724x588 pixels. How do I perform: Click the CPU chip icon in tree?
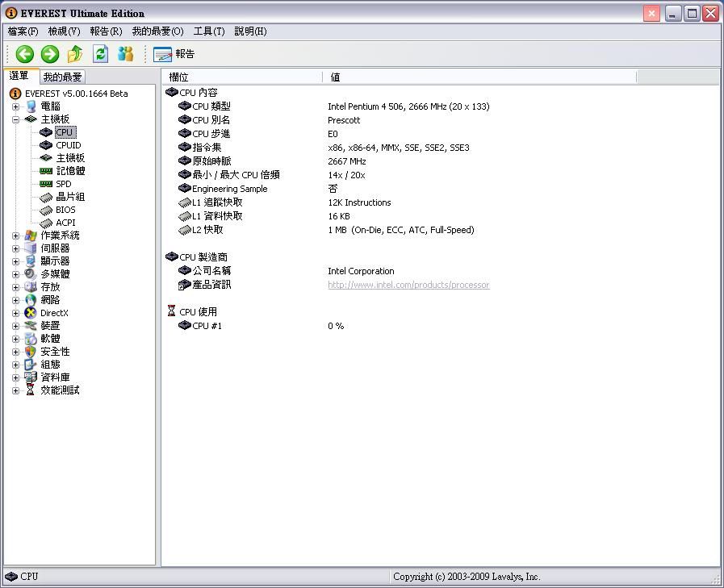click(x=46, y=132)
